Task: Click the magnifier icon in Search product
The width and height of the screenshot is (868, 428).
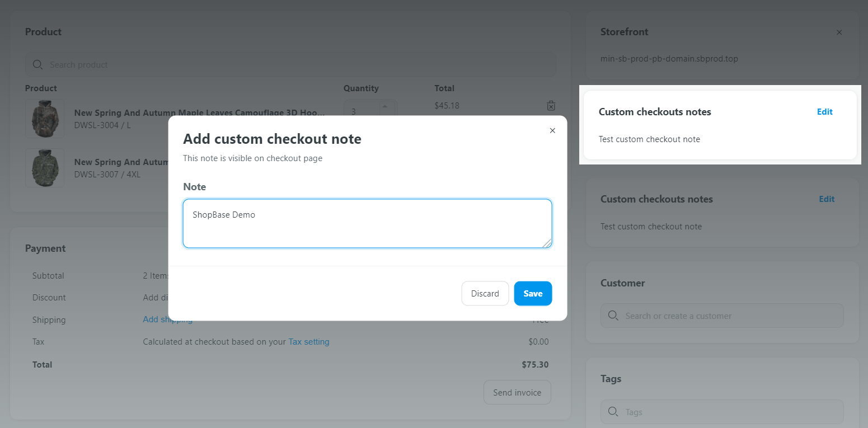Action: coord(38,65)
